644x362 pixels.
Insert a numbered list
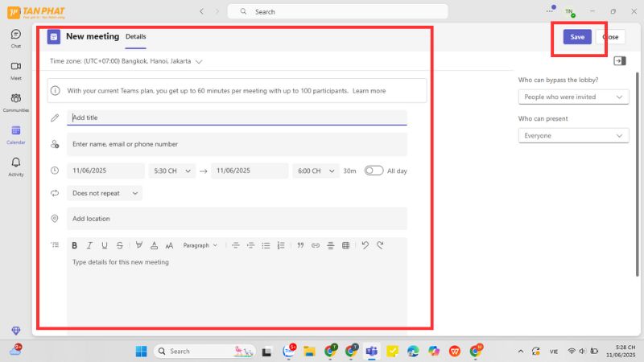click(281, 245)
